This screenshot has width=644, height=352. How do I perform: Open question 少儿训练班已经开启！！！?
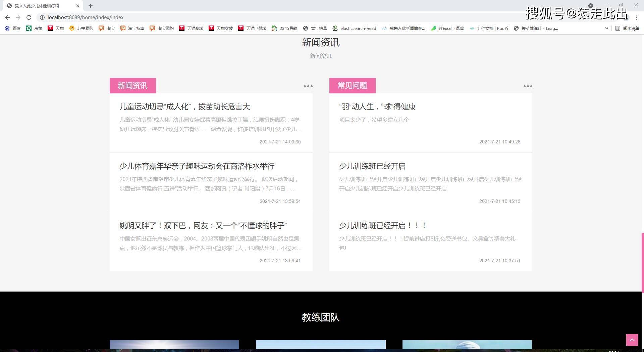coord(383,226)
